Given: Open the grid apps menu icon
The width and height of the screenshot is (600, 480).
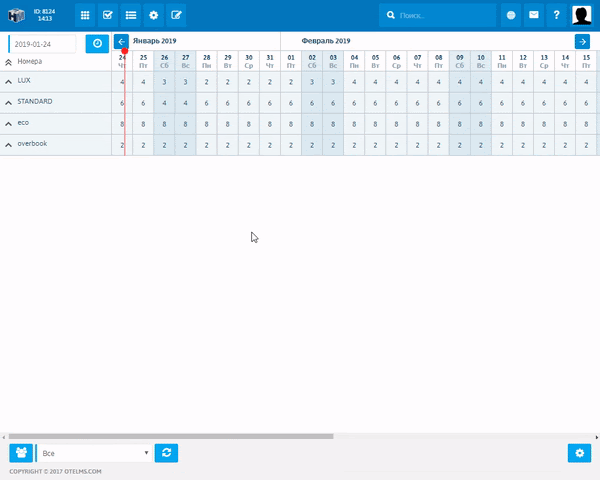Looking at the screenshot, I should [x=85, y=15].
